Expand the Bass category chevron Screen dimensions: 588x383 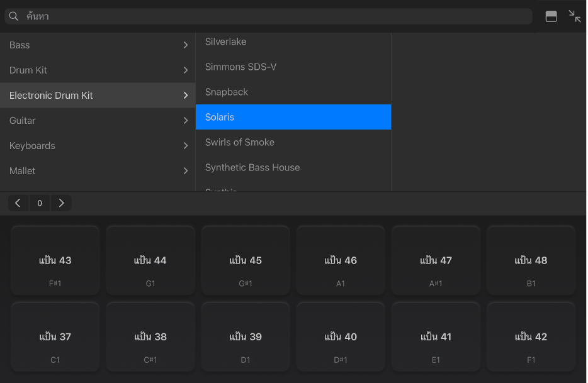click(x=186, y=45)
